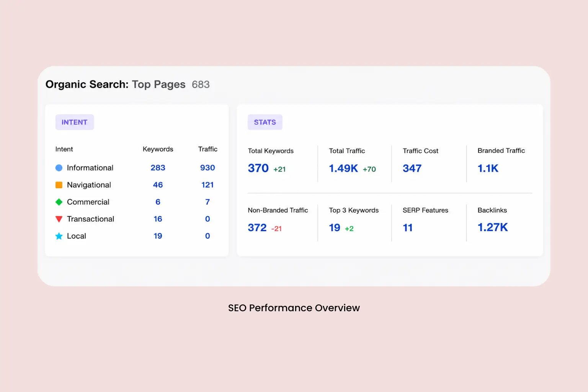
Task: Click the green diamond icon beside Commercial
Action: tap(59, 202)
